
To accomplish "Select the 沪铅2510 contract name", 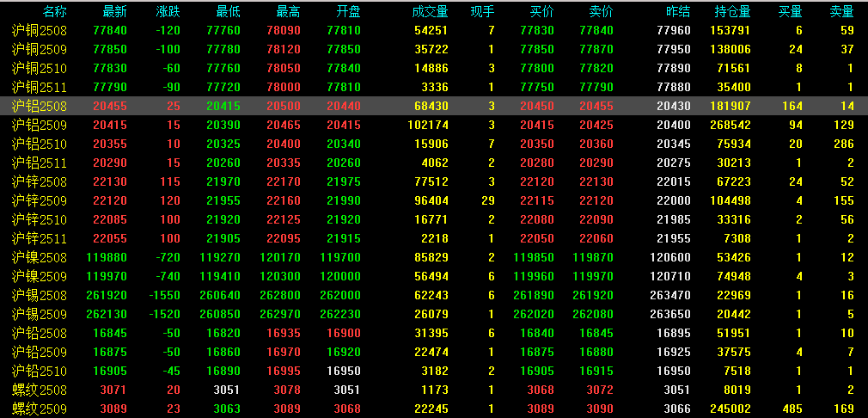I will [40, 371].
